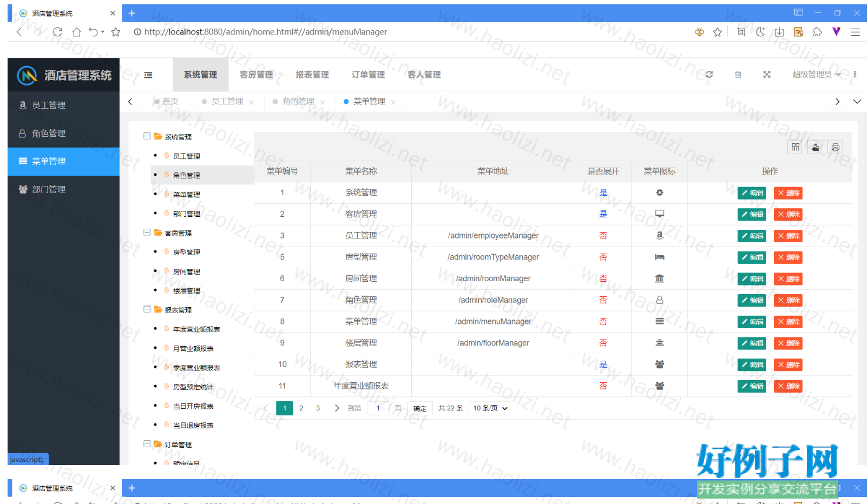Close the 员工管理 tab
868x504 pixels.
pos(252,102)
